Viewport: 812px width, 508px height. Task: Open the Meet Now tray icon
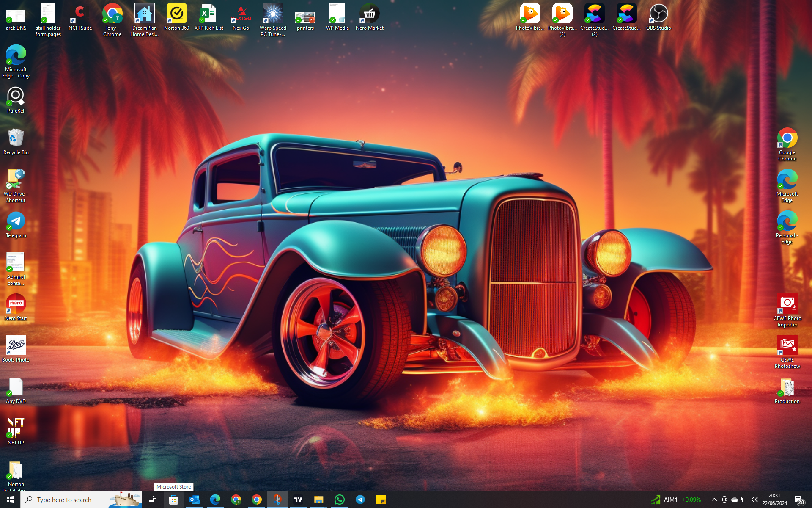click(x=724, y=500)
